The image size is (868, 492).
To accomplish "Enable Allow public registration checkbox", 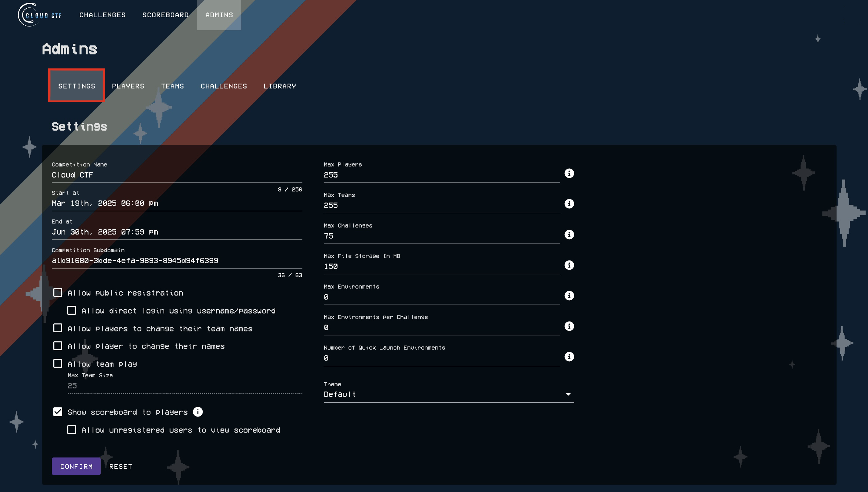I will (x=58, y=292).
